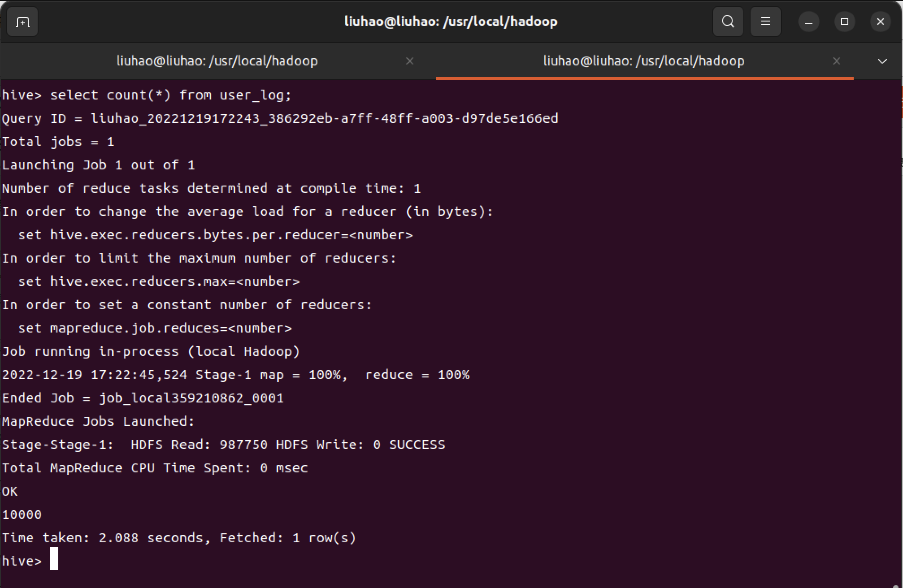Image resolution: width=903 pixels, height=588 pixels.
Task: Click the OK result line
Action: [10, 491]
